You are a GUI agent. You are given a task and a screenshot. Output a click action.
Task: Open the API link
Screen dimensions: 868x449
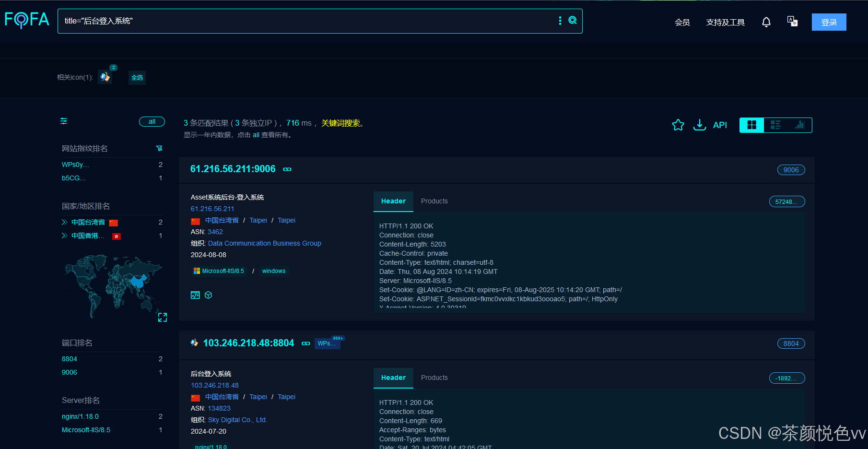click(720, 125)
